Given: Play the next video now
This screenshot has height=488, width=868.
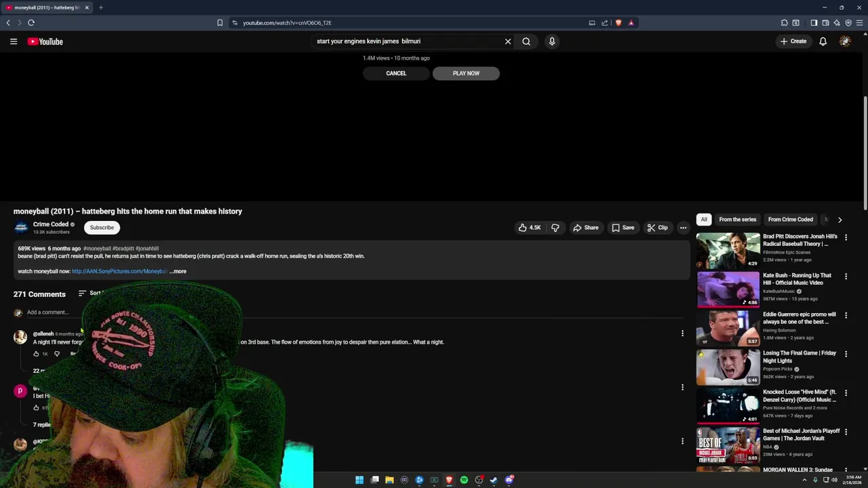Looking at the screenshot, I should point(466,73).
